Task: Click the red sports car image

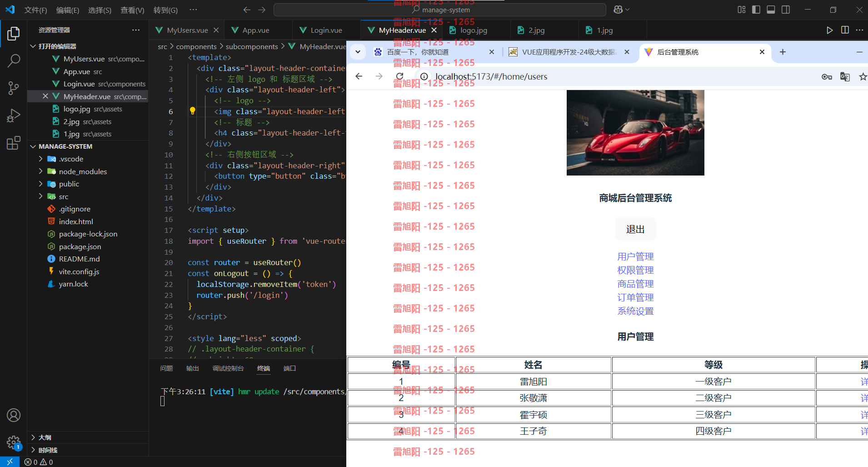Action: (635, 133)
